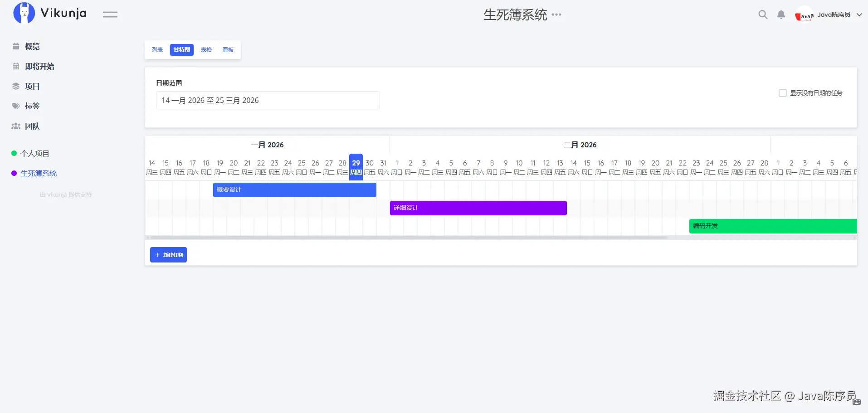
Task: Click the 一月 2026 month header
Action: coord(267,145)
